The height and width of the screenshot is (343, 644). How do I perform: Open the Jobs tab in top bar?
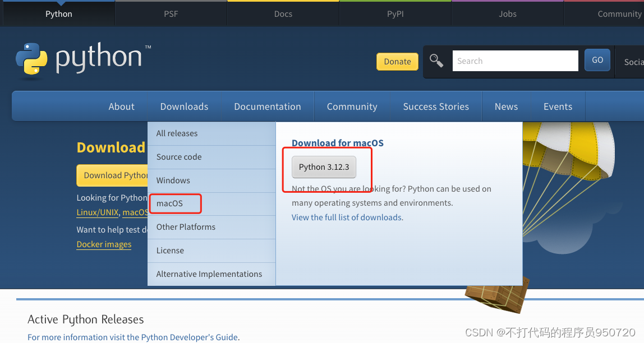[x=508, y=13]
